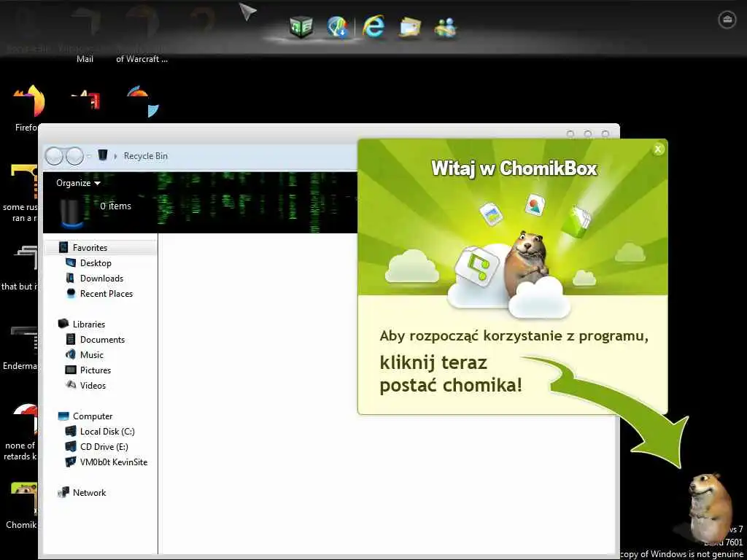Open the Documents library
This screenshot has width=747, height=560.
coord(102,340)
